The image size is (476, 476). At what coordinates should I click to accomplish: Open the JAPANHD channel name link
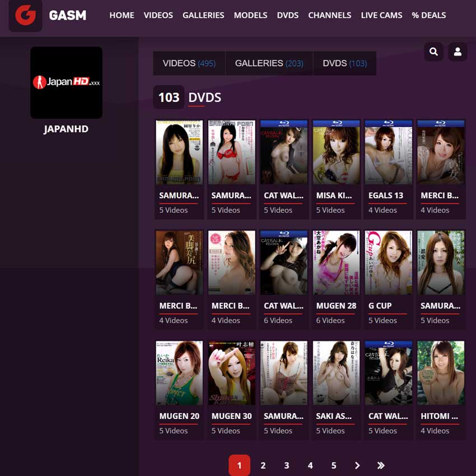[66, 129]
